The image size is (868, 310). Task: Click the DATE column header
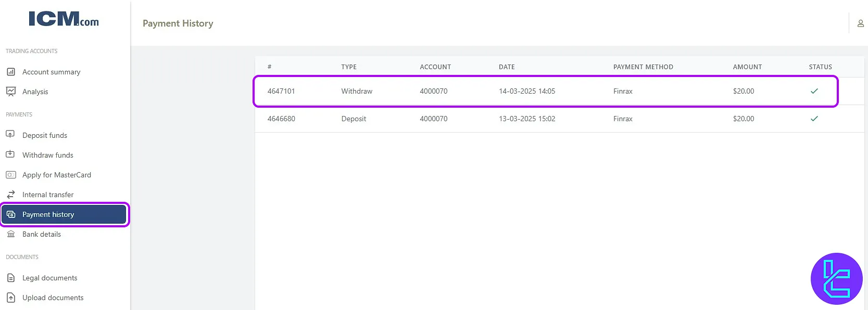[507, 67]
